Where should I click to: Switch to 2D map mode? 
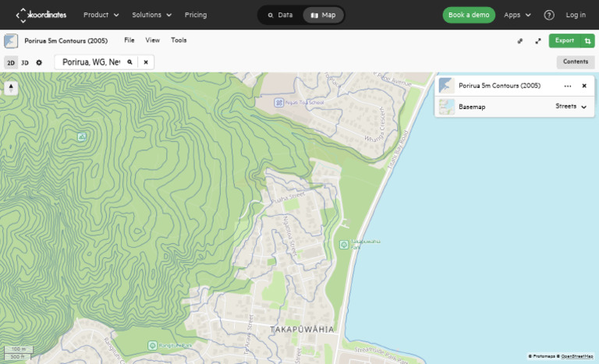tap(11, 62)
